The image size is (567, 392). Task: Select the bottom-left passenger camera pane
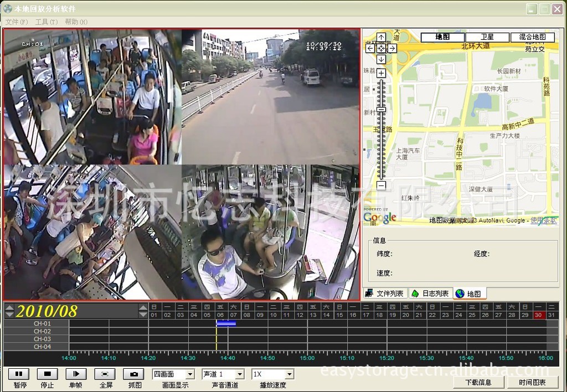click(92, 232)
